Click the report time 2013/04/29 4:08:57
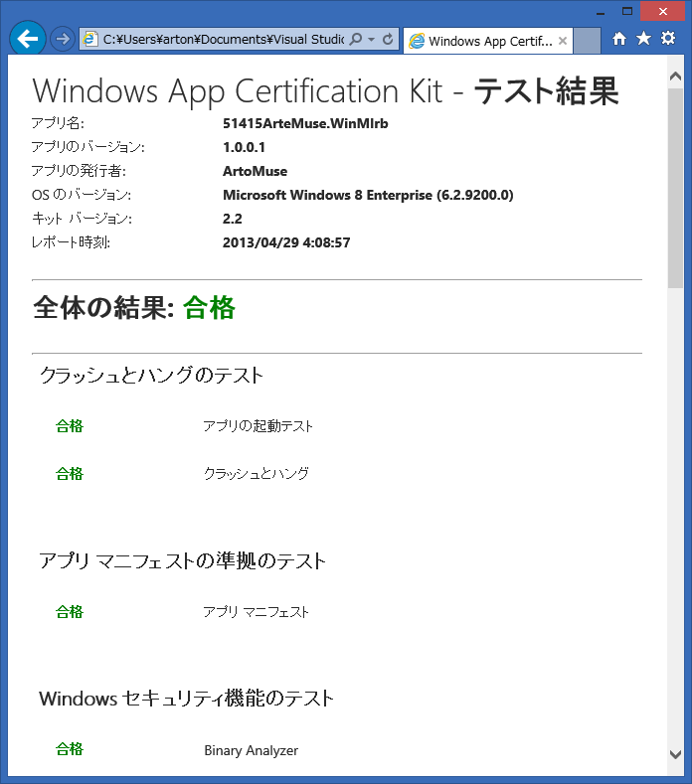The width and height of the screenshot is (692, 784). [x=286, y=242]
